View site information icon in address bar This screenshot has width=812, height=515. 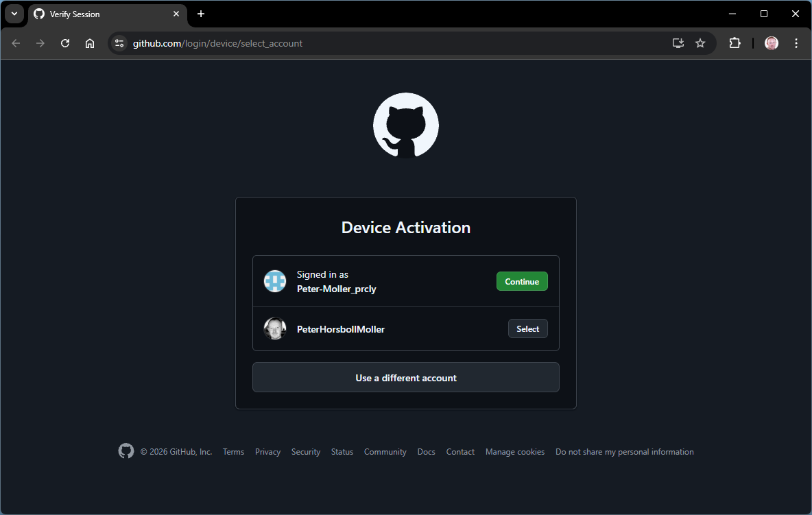pos(119,43)
